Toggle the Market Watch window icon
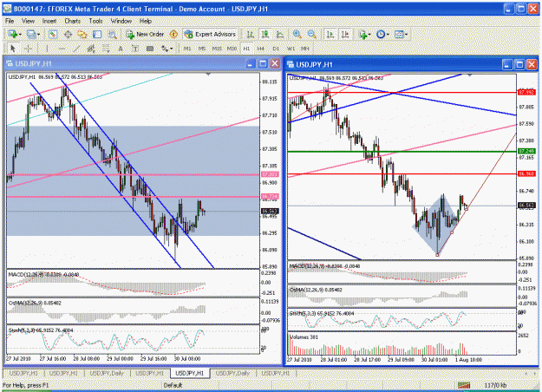This screenshot has width=542, height=392. tap(53, 34)
